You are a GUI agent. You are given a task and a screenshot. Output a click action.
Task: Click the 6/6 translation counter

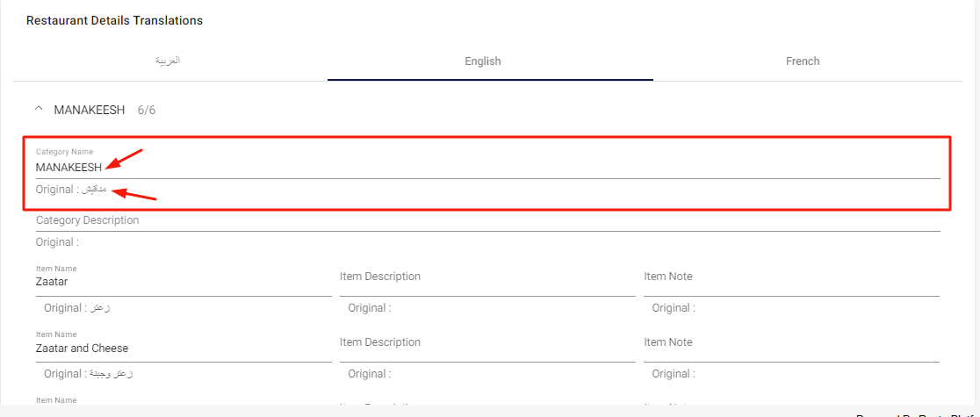(x=147, y=111)
